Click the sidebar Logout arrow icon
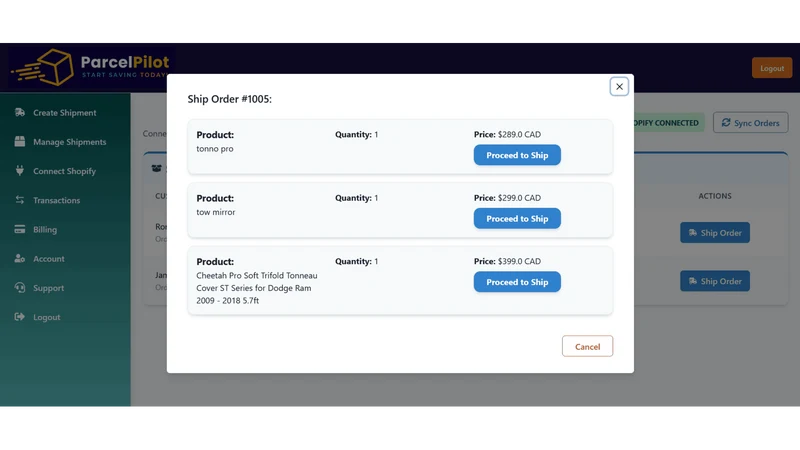Screen dimensions: 800x450 (20, 317)
